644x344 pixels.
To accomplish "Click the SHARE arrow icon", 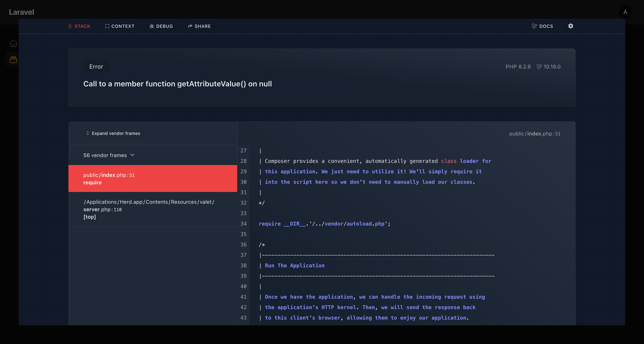I will (x=190, y=26).
